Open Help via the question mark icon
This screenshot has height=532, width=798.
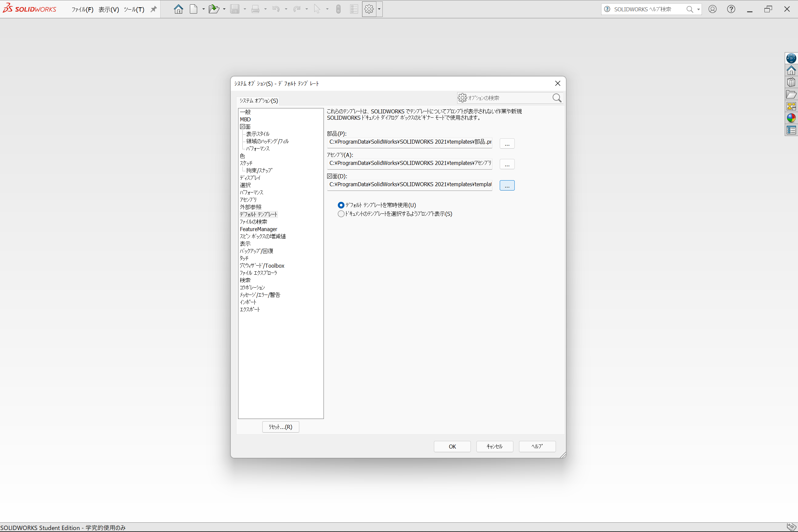[731, 9]
